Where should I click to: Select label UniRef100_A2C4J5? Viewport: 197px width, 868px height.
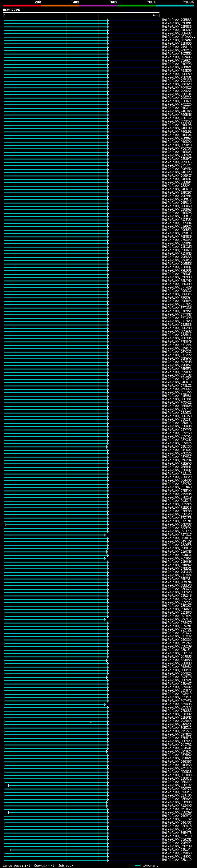tap(177, 826)
